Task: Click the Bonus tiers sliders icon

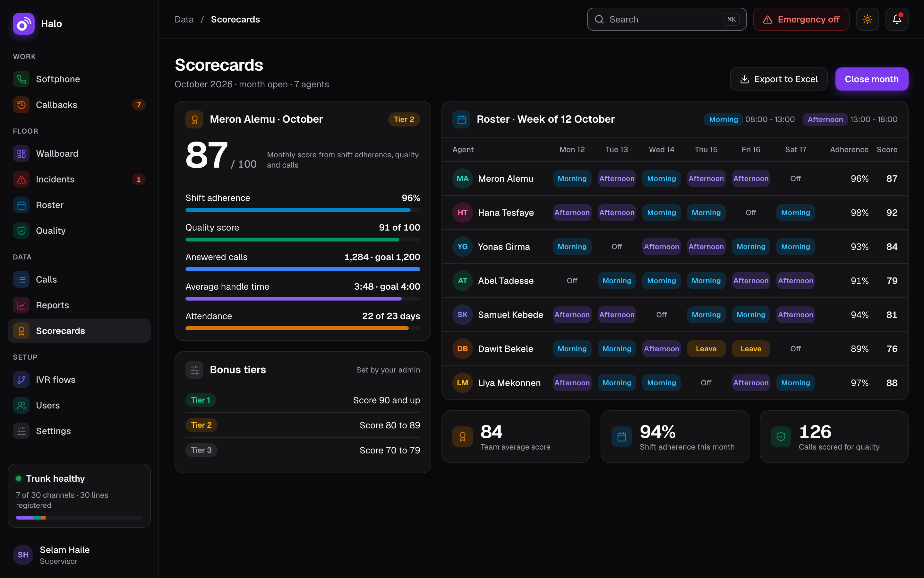Action: tap(194, 370)
